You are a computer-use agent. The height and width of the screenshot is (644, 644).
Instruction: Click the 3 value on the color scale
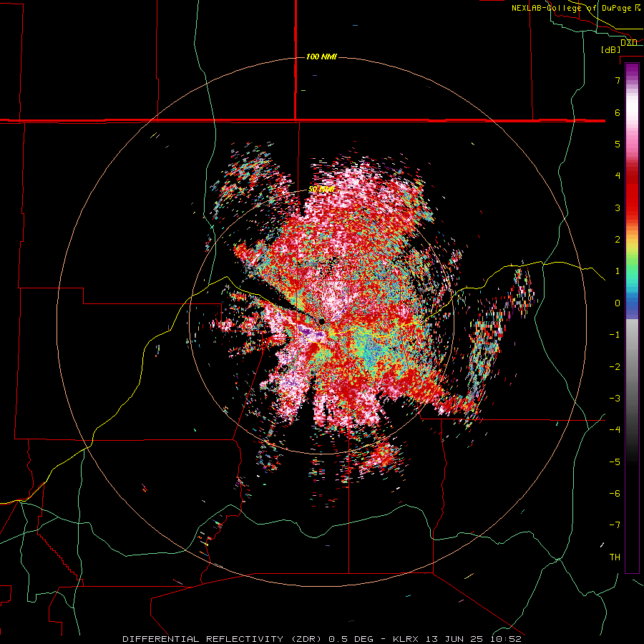(x=618, y=208)
